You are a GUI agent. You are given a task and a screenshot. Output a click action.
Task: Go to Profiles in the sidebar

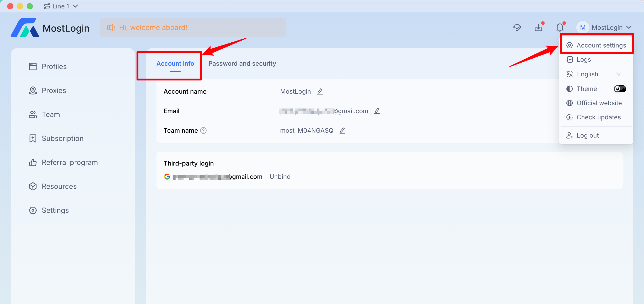54,66
